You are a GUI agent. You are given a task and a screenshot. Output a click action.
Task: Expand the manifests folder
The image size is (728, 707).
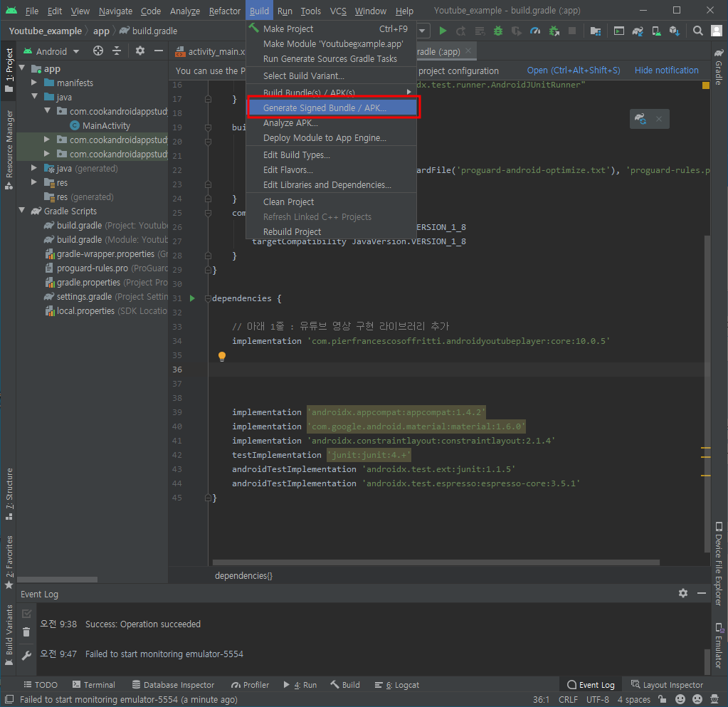34,83
